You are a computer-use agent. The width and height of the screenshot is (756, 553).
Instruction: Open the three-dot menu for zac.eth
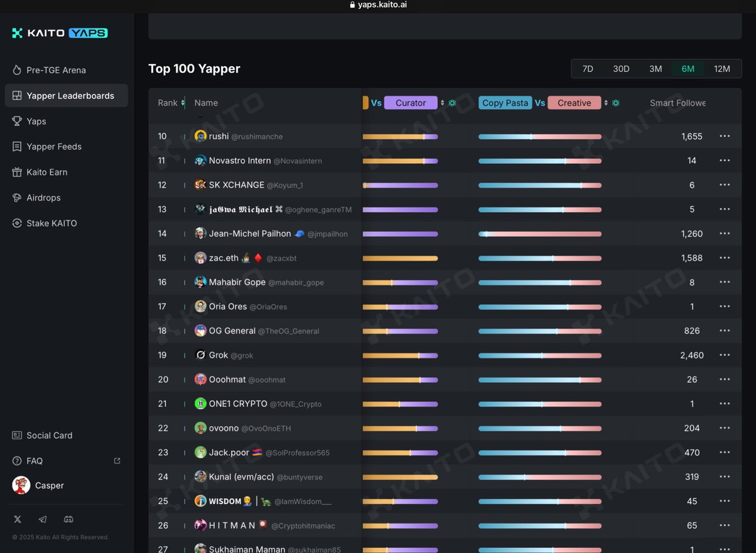[724, 258]
